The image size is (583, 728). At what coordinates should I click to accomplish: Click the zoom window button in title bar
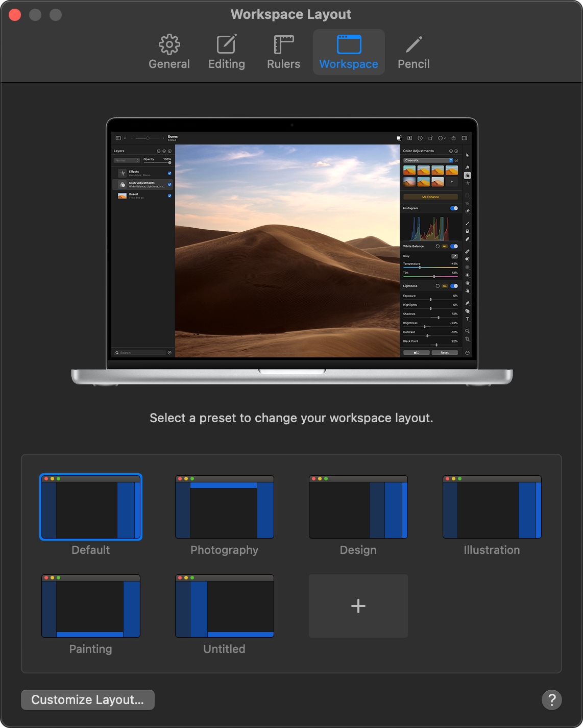56,15
